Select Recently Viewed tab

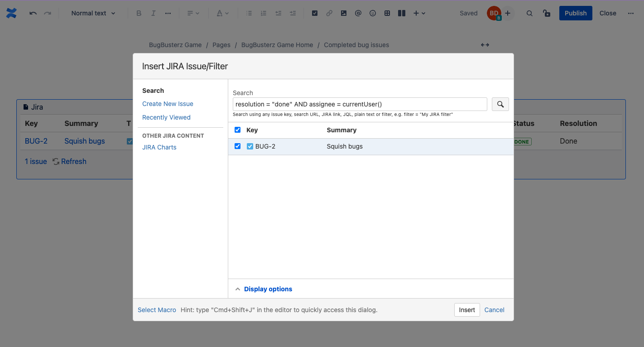click(166, 117)
